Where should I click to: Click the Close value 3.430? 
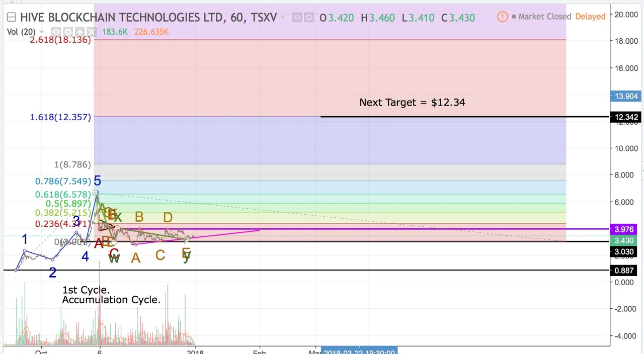(x=462, y=18)
